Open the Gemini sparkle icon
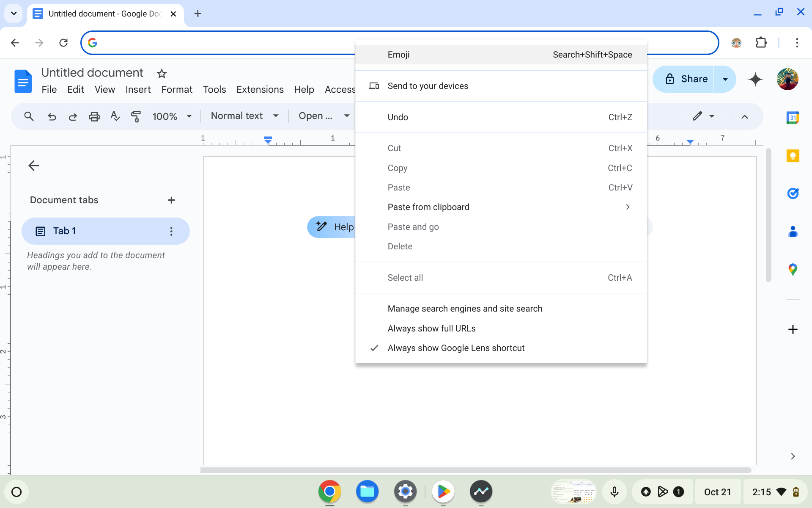Image resolution: width=812 pixels, height=508 pixels. 755,79
